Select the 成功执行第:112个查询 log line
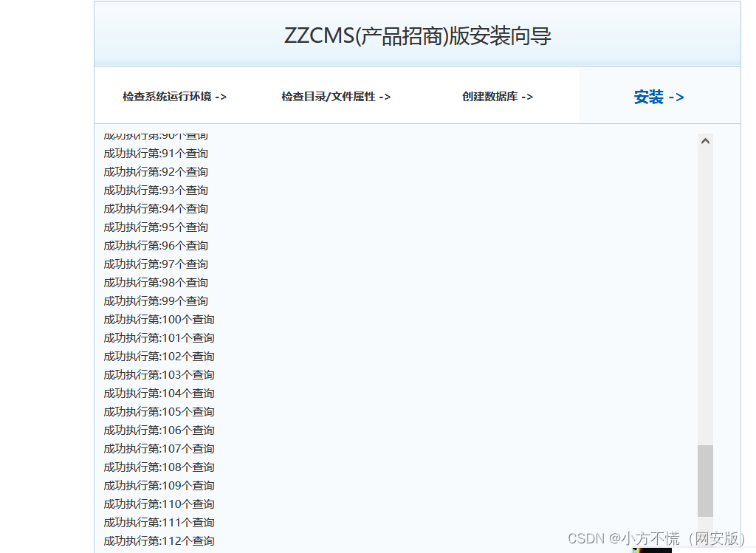Screen dimensions: 756x553 158,540
